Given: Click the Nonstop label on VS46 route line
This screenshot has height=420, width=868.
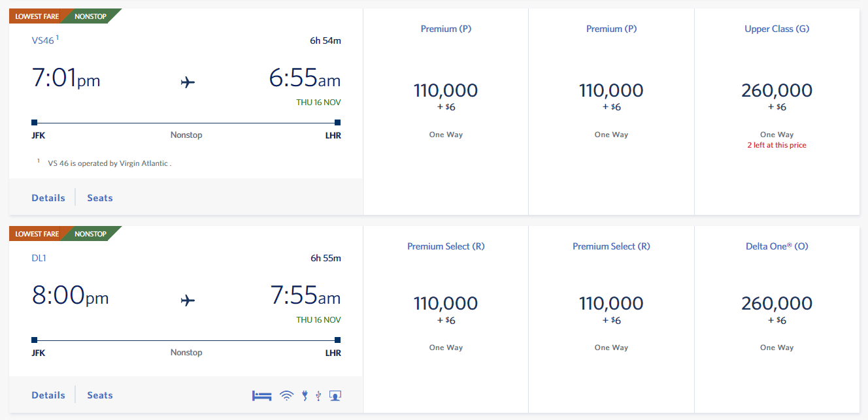Looking at the screenshot, I should pyautogui.click(x=186, y=135).
